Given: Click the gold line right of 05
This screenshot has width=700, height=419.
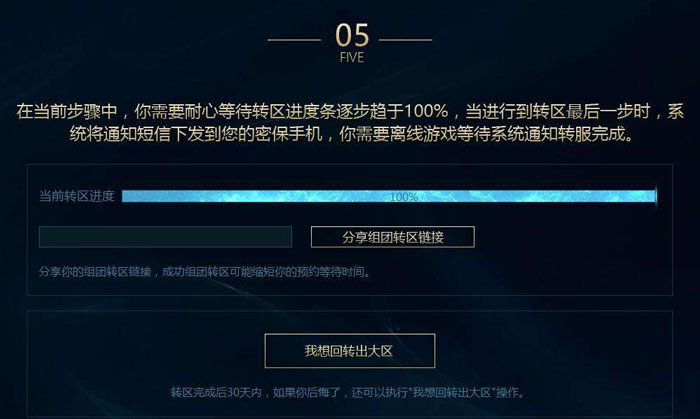Looking at the screenshot, I should (x=406, y=40).
